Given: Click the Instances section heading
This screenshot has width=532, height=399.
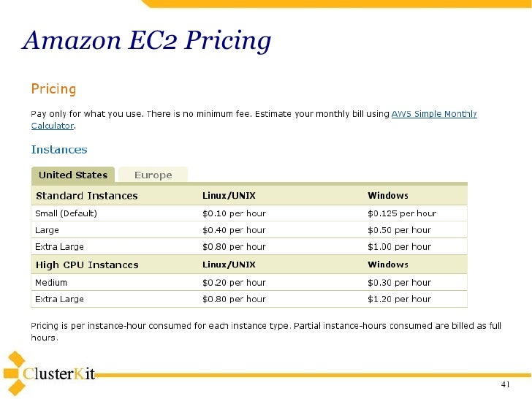Looking at the screenshot, I should click(x=59, y=150).
